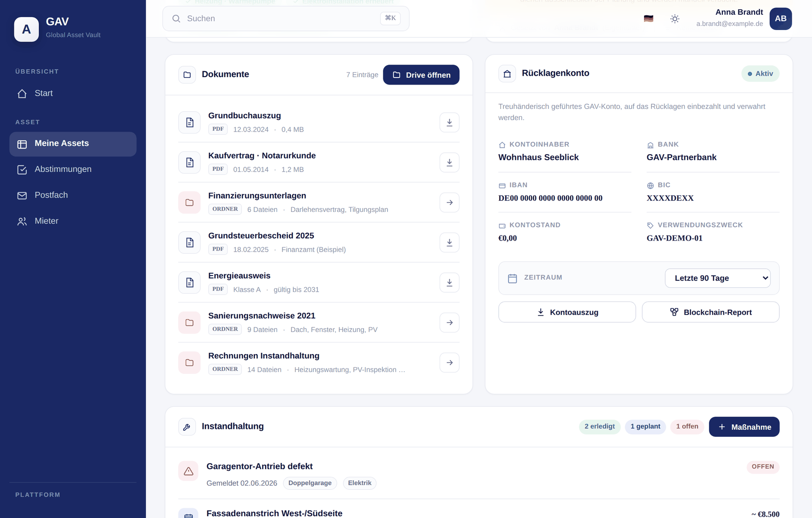Click the GAV logo icon
This screenshot has height=518, width=812.
[x=26, y=30]
